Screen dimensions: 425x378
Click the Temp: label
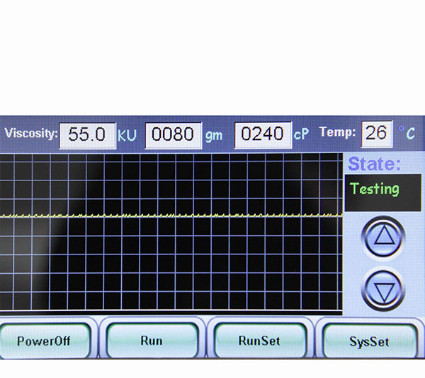[x=338, y=132]
